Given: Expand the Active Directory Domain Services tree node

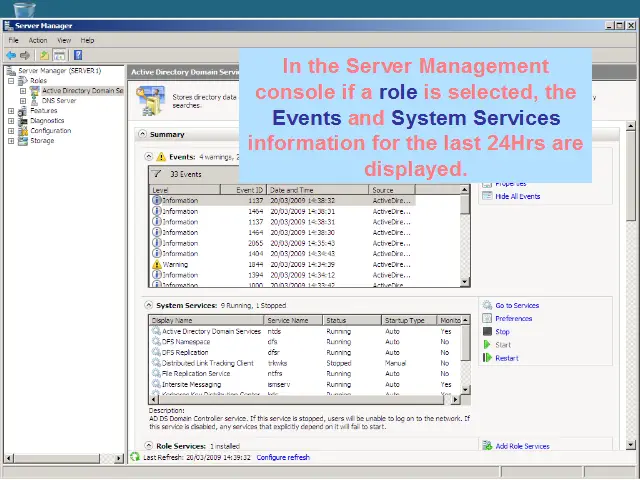Looking at the screenshot, I should [x=23, y=91].
